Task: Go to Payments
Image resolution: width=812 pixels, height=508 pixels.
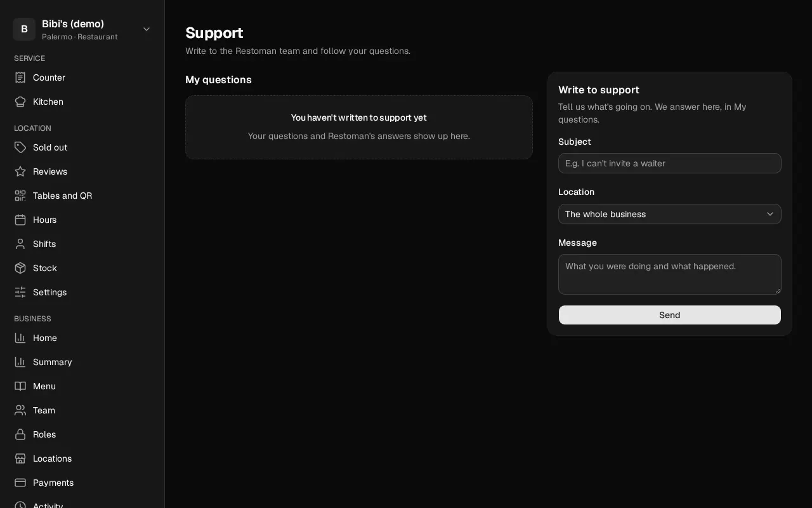Action: [x=82, y=483]
